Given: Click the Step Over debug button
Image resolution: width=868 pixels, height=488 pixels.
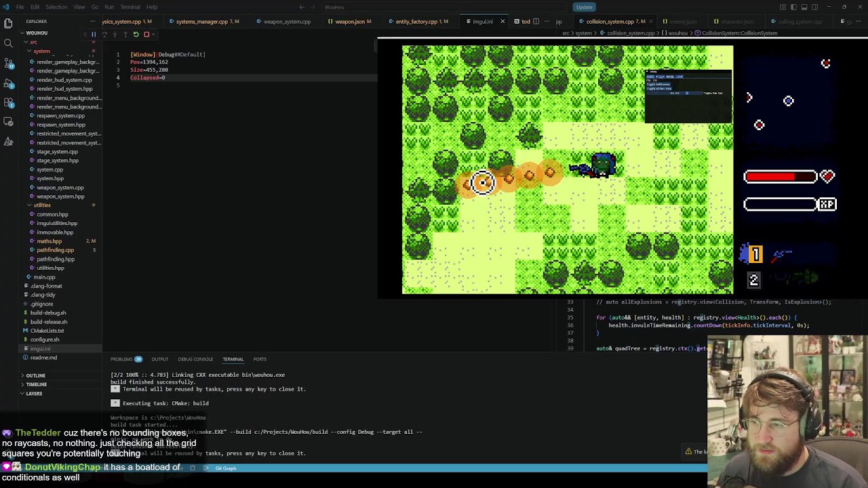Looking at the screenshot, I should coord(104,34).
